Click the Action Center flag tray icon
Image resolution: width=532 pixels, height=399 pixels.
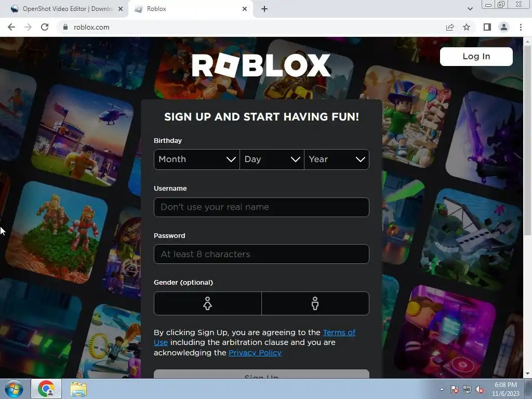pos(455,389)
